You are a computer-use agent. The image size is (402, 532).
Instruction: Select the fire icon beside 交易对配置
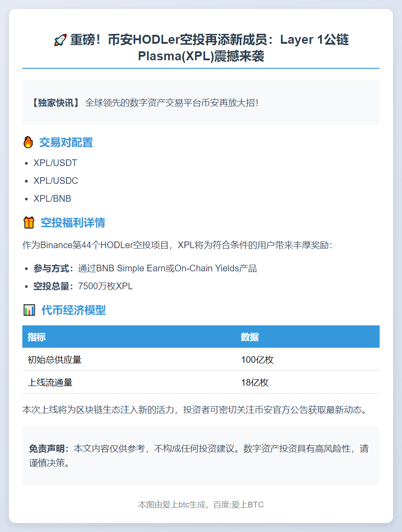click(28, 142)
